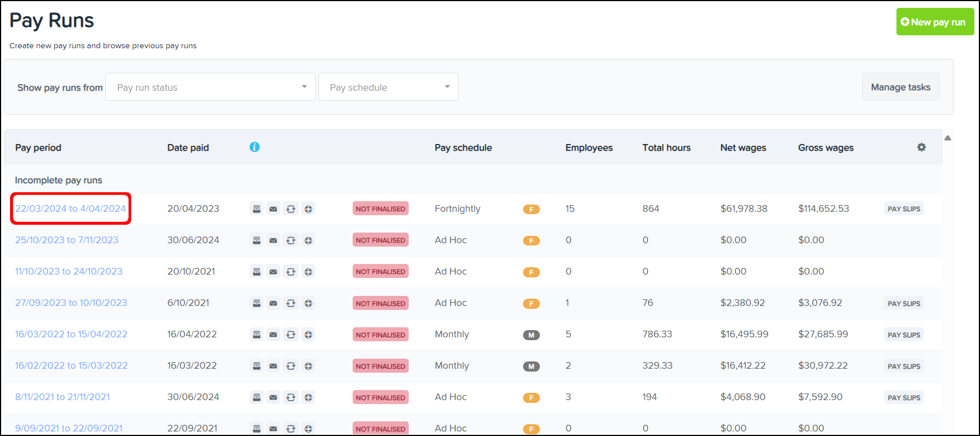Click the refresh arrows icon for 25/10/2023 pay run
This screenshot has width=980, height=436.
290,240
